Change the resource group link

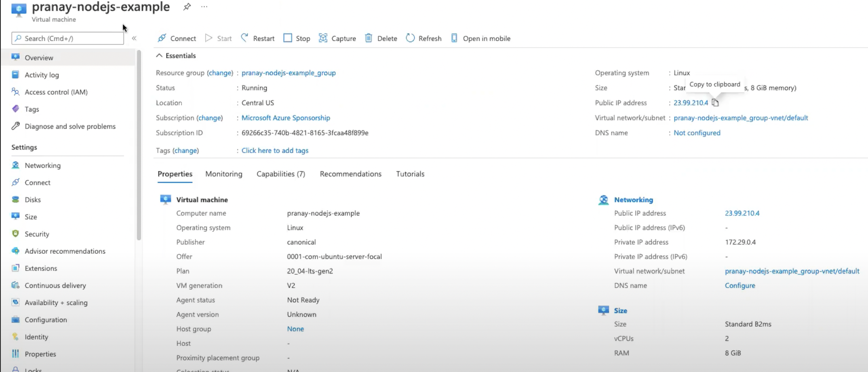tap(220, 73)
